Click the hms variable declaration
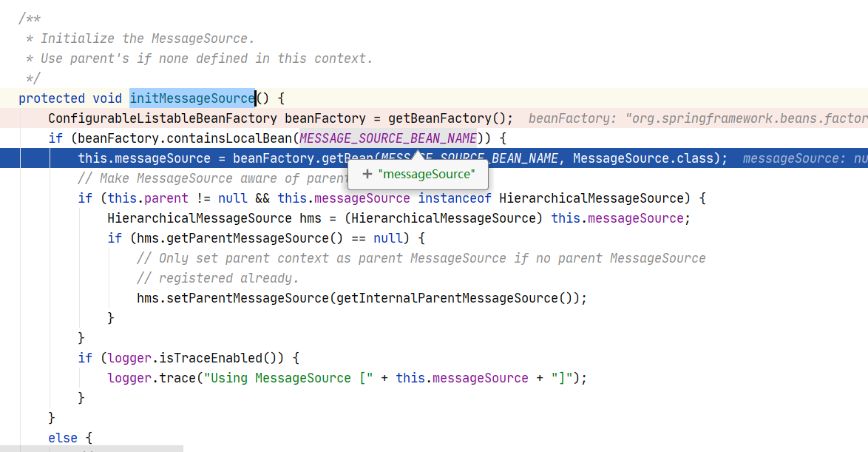Image resolution: width=868 pixels, height=452 pixels. point(311,218)
